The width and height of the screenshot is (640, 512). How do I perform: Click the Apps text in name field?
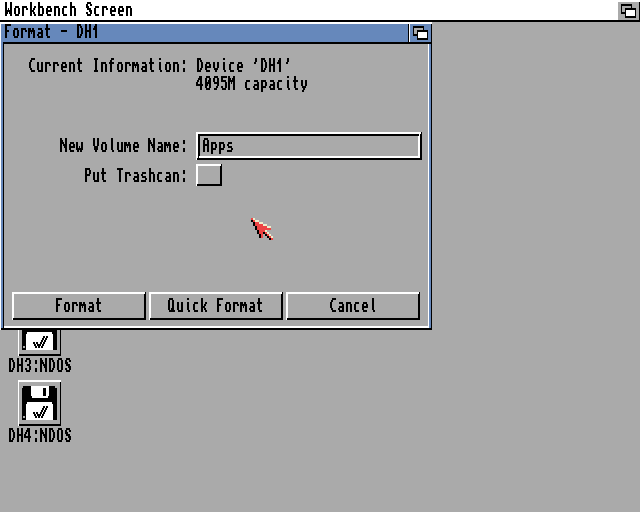tap(218, 146)
